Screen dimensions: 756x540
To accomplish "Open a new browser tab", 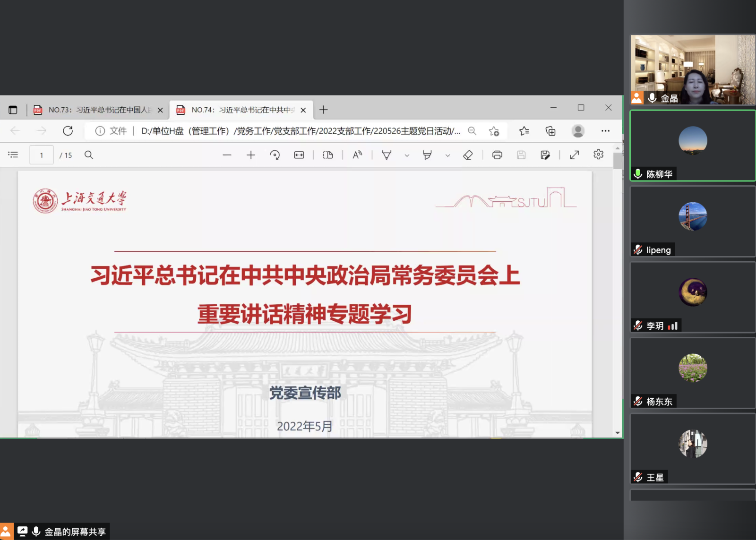I will 324,110.
